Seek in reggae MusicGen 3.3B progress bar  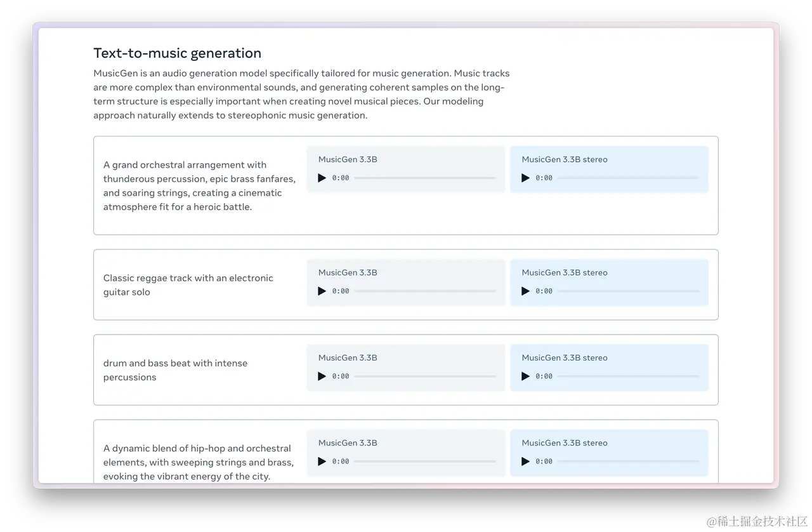[424, 291]
